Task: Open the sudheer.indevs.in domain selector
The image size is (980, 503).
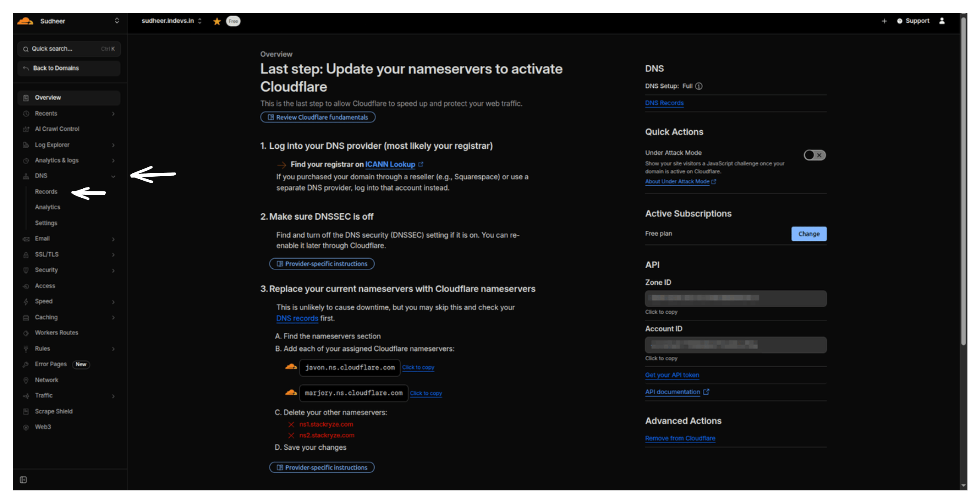Action: tap(171, 21)
